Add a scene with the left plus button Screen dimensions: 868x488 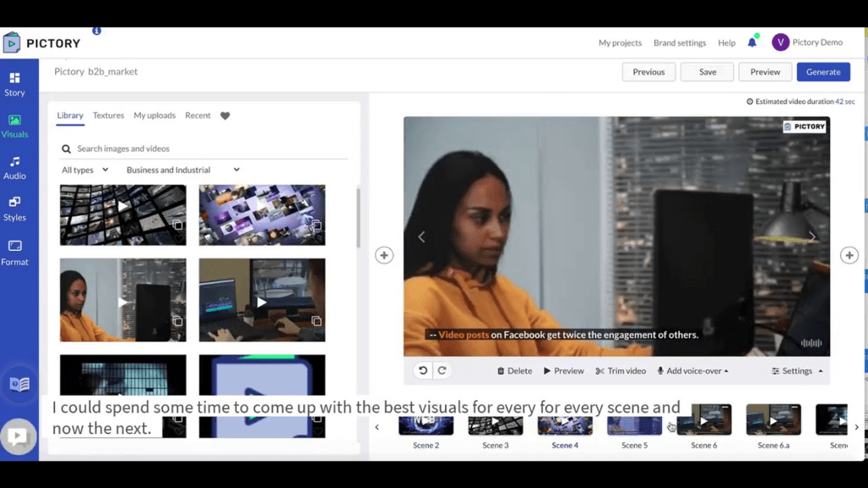384,255
